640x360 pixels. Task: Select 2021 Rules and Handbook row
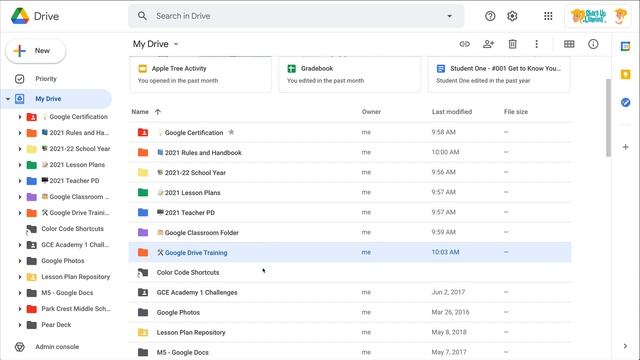pyautogui.click(x=350, y=152)
